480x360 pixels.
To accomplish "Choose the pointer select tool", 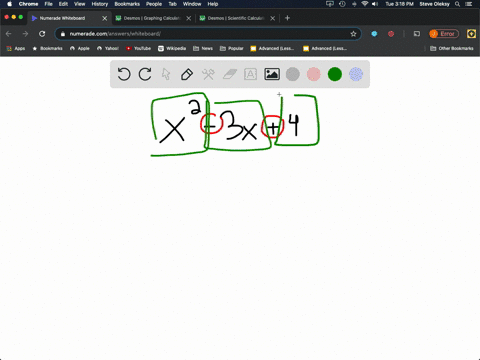I will pos(166,74).
